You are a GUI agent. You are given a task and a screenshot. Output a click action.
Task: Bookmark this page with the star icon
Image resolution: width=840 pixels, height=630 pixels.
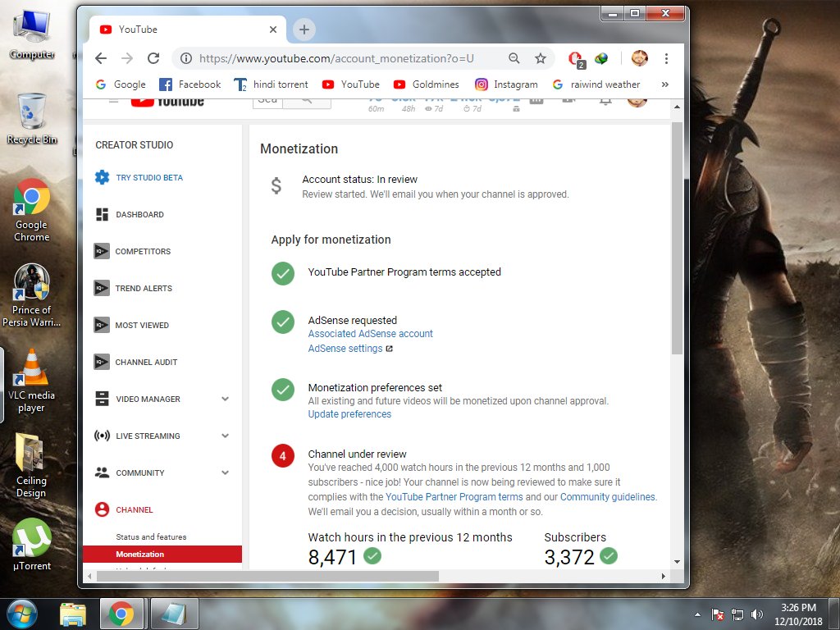(541, 58)
